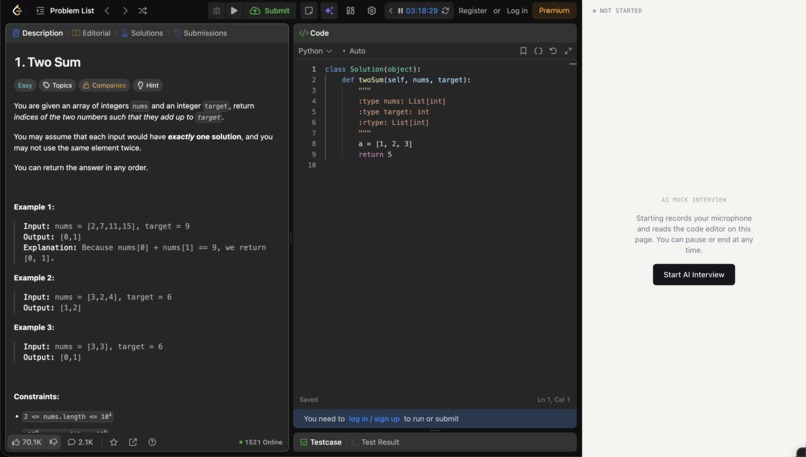Switch to the Solutions tab
The width and height of the screenshot is (806, 457).
(142, 33)
